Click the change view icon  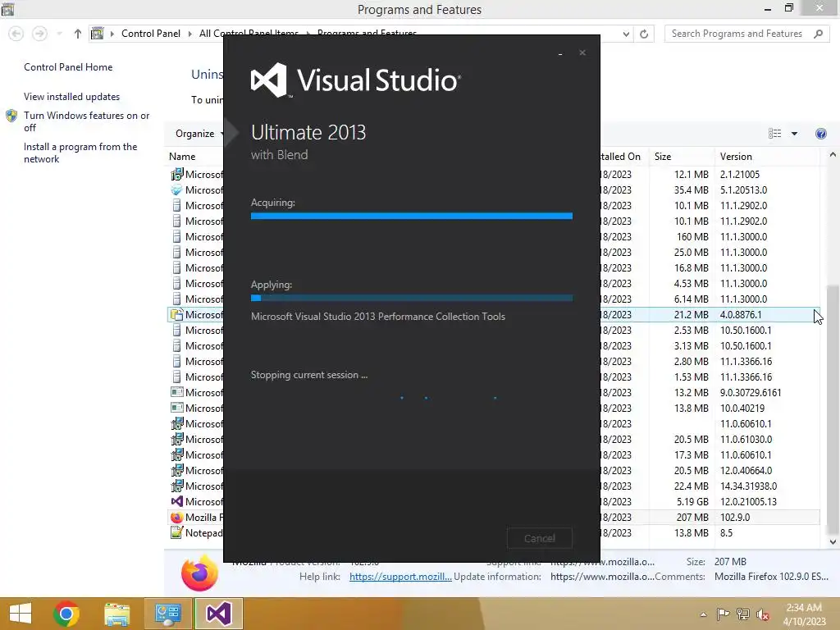pos(774,134)
